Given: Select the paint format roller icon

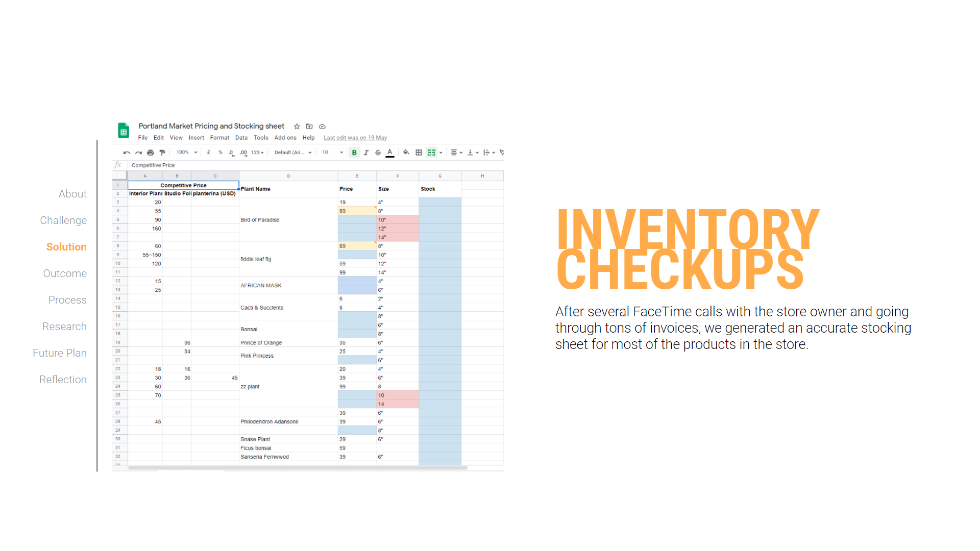Looking at the screenshot, I should click(162, 153).
